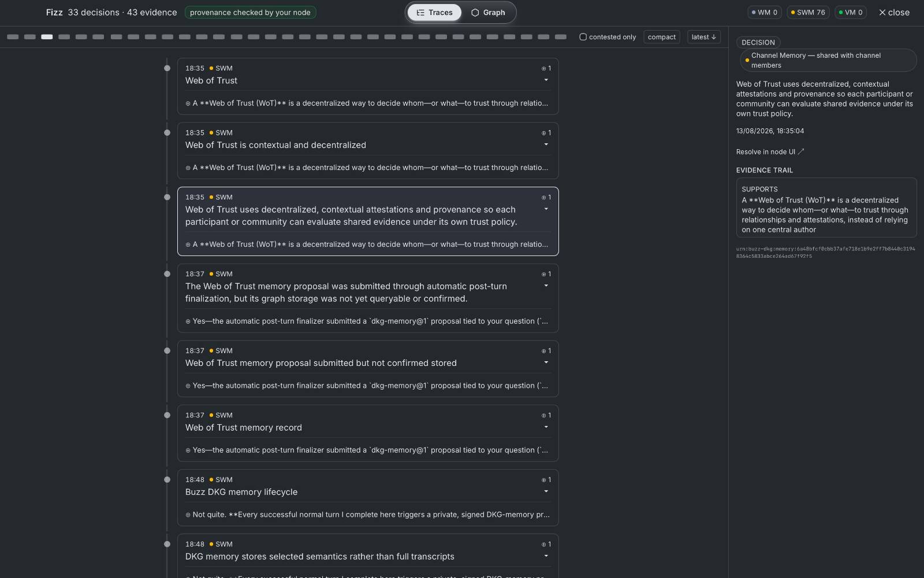Expand chevron on 'DKG memory stores selected semantics' card
The width and height of the screenshot is (924, 578).
(546, 556)
